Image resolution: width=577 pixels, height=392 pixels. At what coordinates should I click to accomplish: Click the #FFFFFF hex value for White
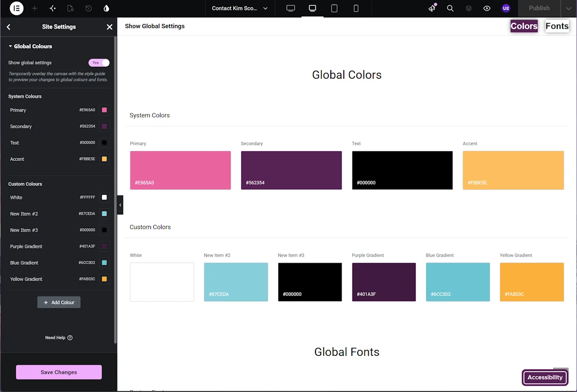point(88,197)
